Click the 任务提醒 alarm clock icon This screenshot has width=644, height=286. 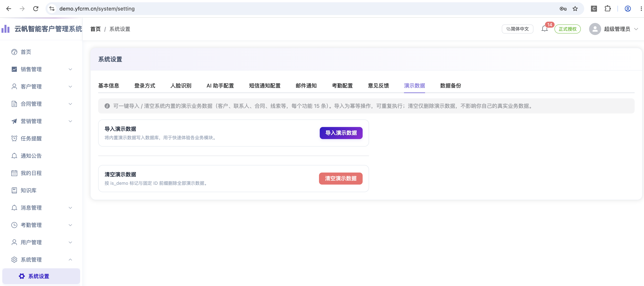point(14,138)
